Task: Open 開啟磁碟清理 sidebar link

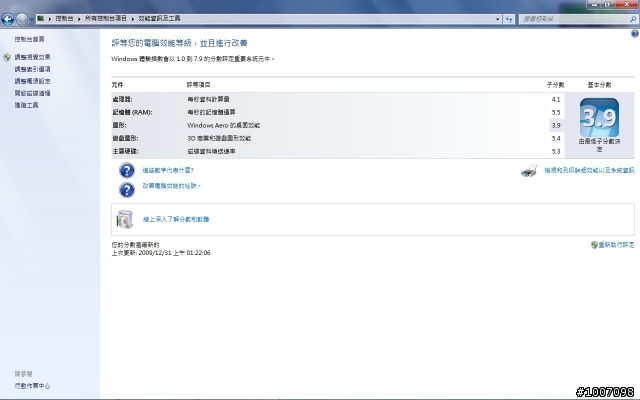Action: [x=33, y=93]
